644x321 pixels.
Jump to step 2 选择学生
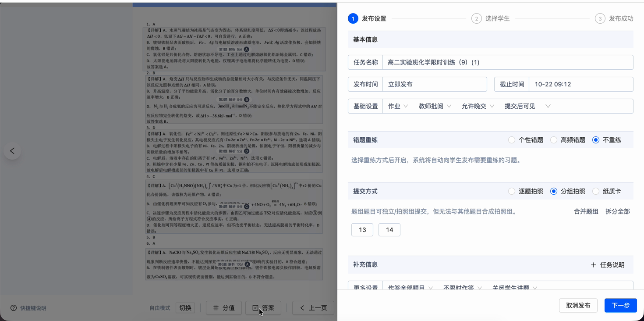tap(491, 18)
